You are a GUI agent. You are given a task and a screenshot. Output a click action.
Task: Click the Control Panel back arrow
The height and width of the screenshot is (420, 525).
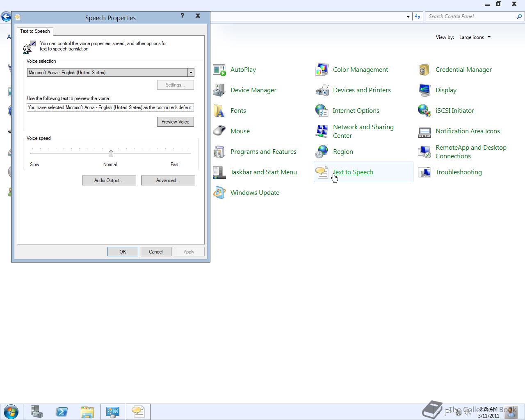pos(6,16)
